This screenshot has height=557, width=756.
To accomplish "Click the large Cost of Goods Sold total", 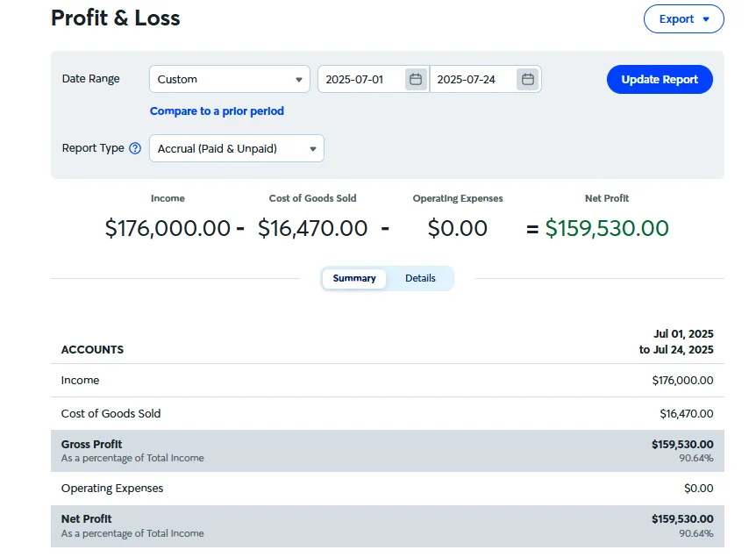I will [x=312, y=229].
